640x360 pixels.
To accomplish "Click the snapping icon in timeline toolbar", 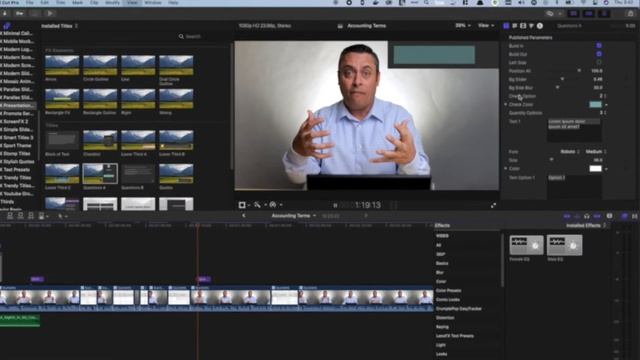I will [x=597, y=216].
